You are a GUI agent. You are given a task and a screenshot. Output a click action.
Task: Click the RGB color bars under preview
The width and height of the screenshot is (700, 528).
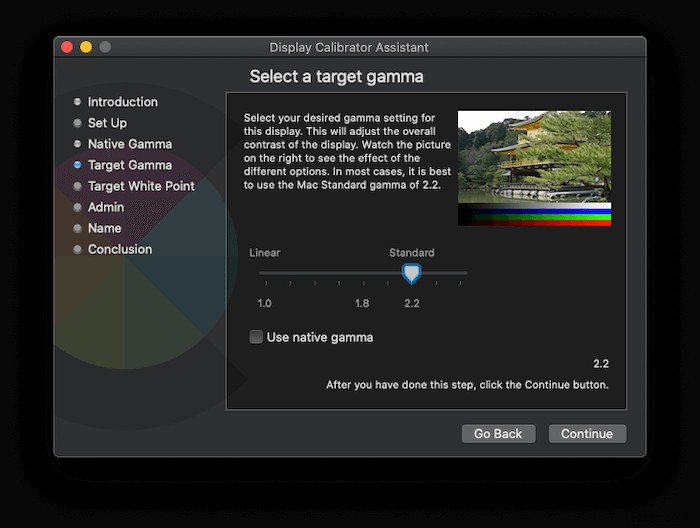(534, 215)
